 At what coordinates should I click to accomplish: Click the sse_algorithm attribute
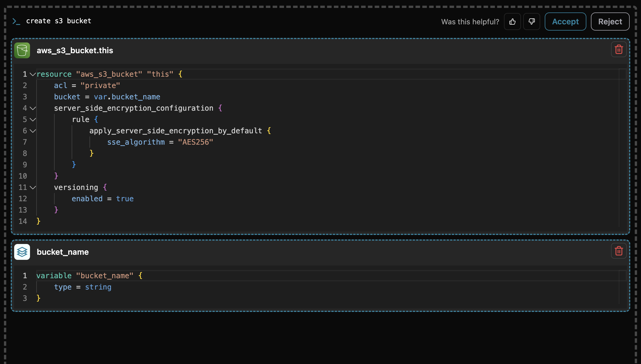[x=136, y=142]
